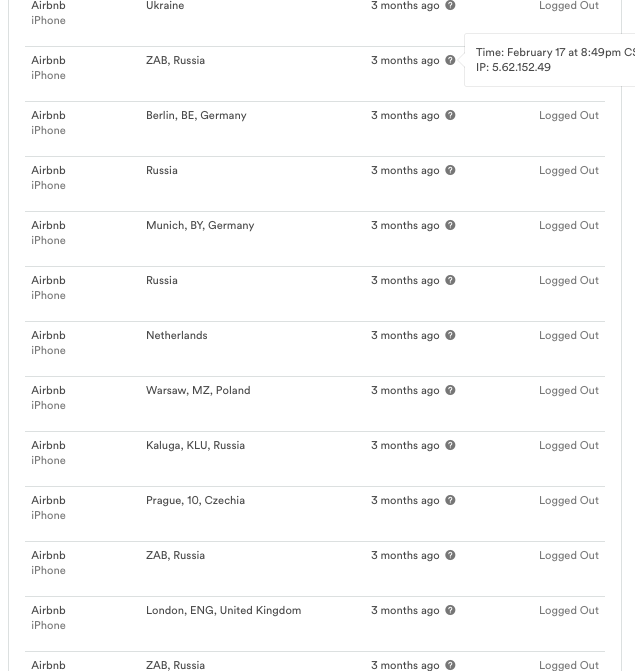Click the info icon in the Netherlands row

pos(450,336)
